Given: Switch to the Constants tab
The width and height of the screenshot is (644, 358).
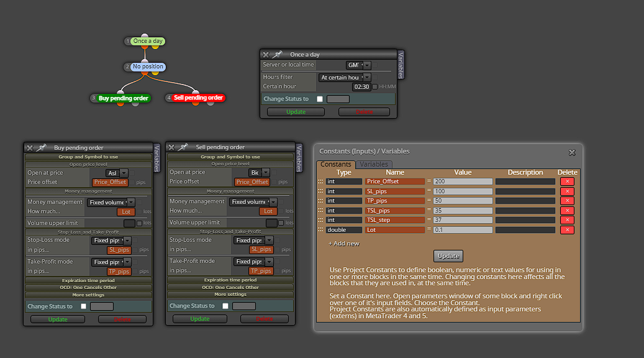Looking at the screenshot, I should [335, 164].
